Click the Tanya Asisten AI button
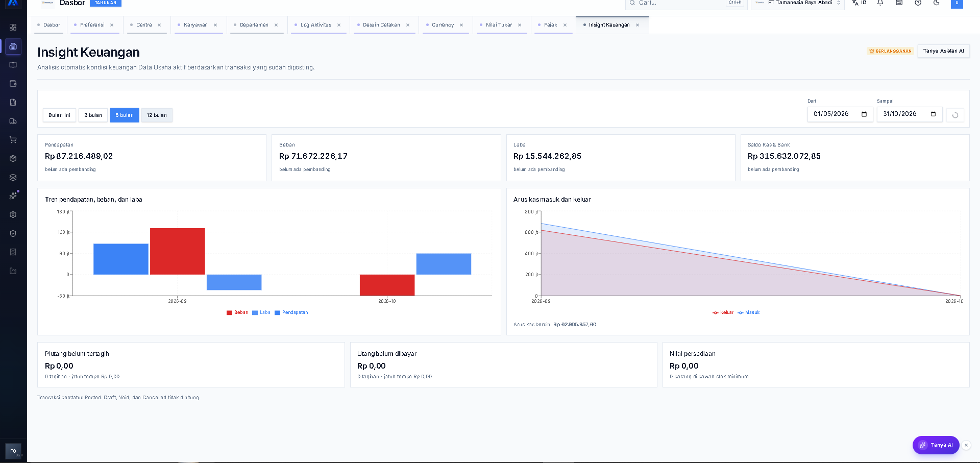The height and width of the screenshot is (463, 980). point(943,51)
